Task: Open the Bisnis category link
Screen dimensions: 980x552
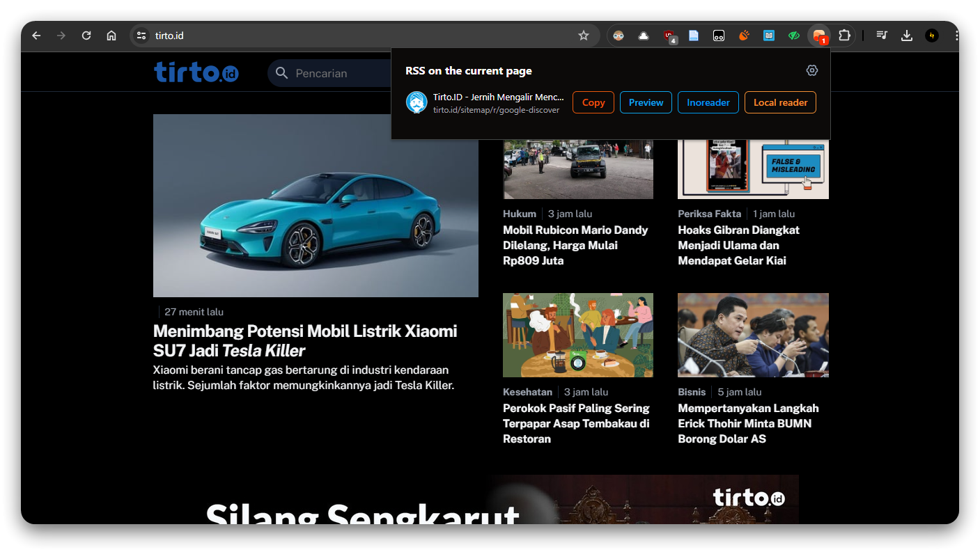Action: pyautogui.click(x=692, y=392)
